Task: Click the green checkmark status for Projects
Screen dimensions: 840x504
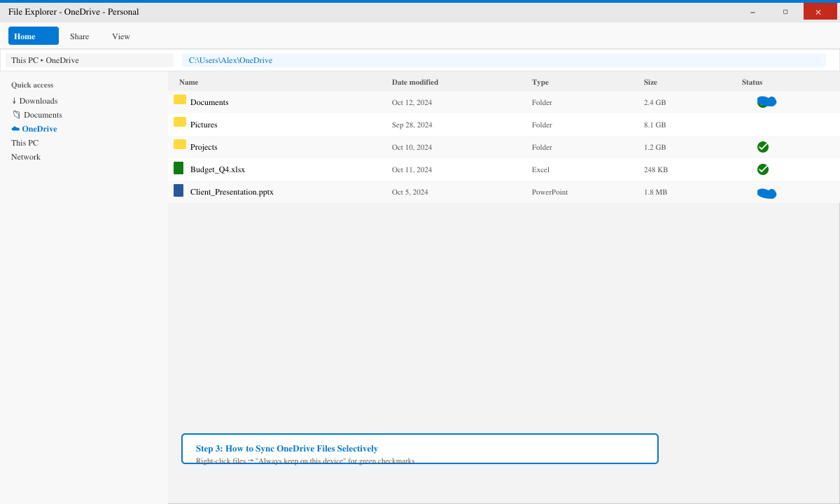Action: (763, 147)
